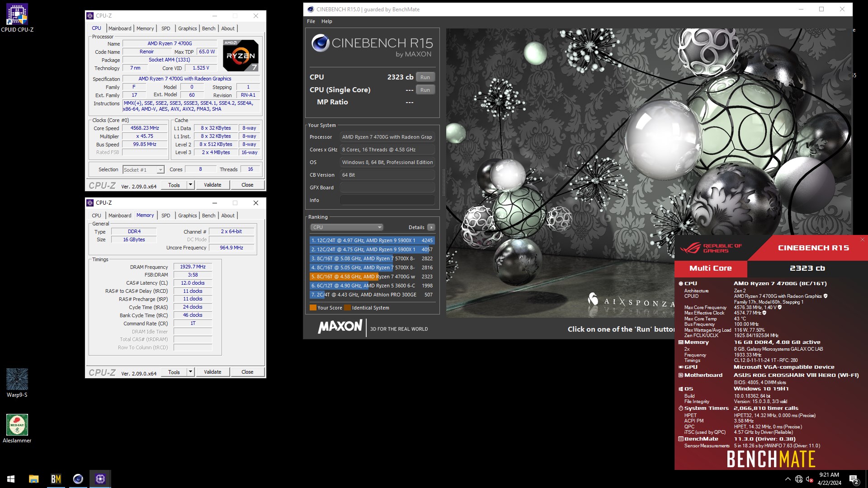Open File Explorer from taskbar
868x488 pixels.
point(34,479)
